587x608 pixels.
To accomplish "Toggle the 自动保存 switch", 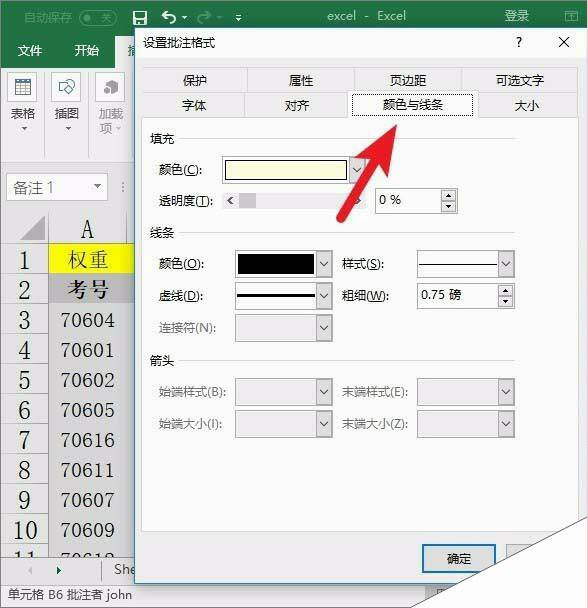I will (98, 17).
